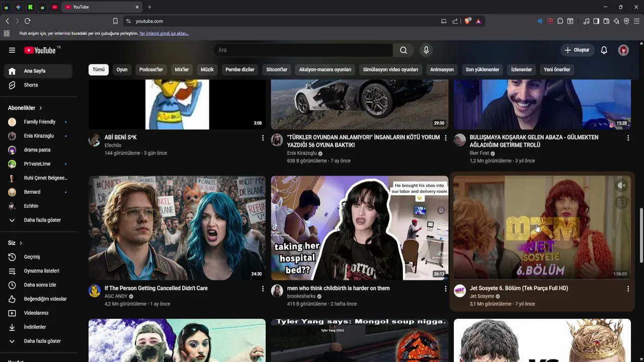Open the Efechilo channel avatar

pos(95,140)
